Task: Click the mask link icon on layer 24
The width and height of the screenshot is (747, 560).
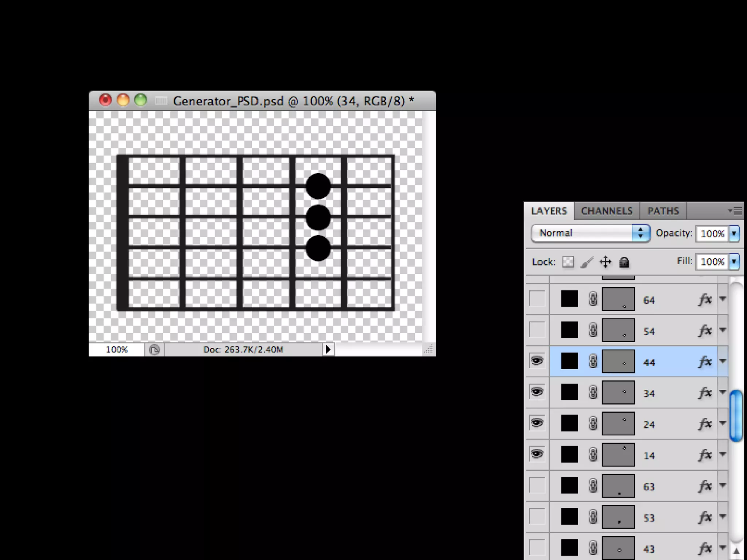Action: click(x=593, y=424)
